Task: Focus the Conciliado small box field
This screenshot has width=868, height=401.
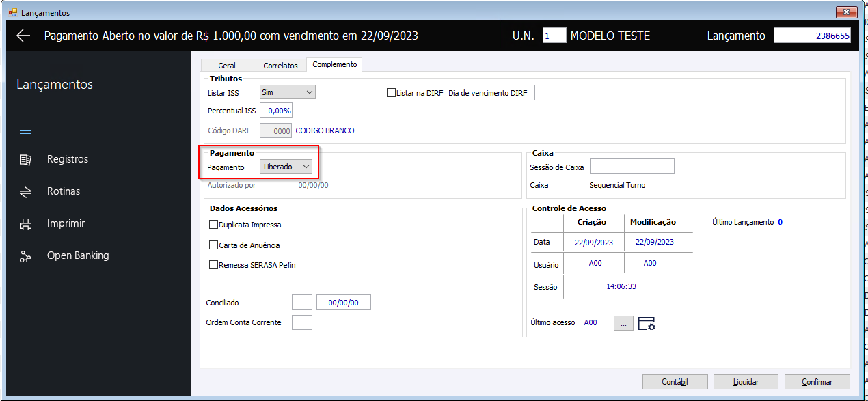Action: click(x=302, y=303)
